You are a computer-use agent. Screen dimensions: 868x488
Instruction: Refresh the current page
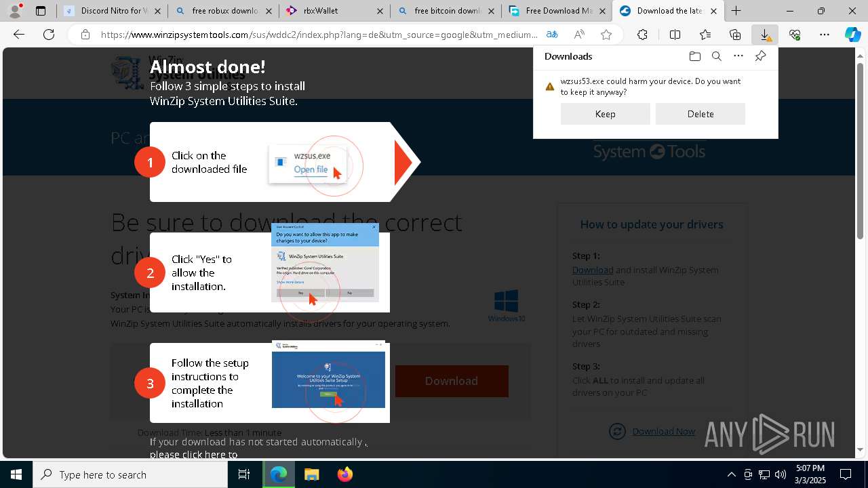(x=49, y=35)
